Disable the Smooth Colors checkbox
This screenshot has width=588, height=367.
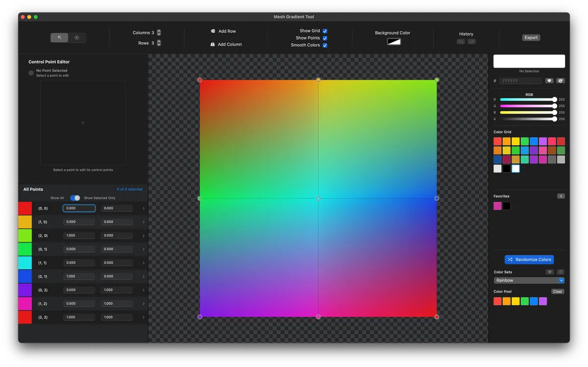coord(325,46)
